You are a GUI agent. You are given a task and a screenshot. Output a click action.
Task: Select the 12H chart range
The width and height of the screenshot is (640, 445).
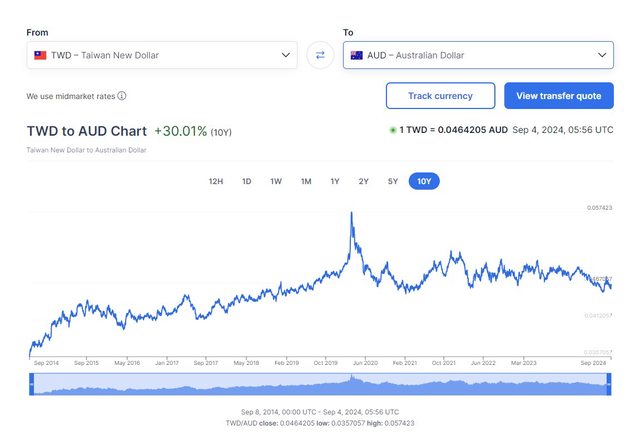(x=215, y=181)
